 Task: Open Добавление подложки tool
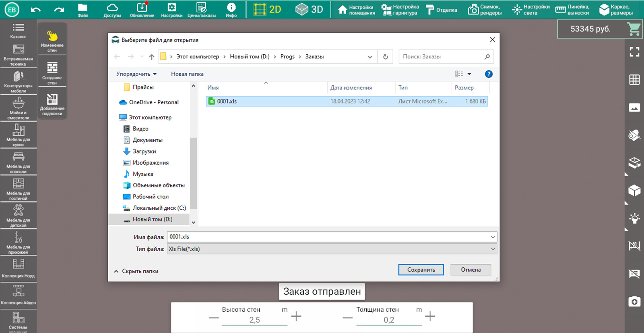(x=52, y=104)
